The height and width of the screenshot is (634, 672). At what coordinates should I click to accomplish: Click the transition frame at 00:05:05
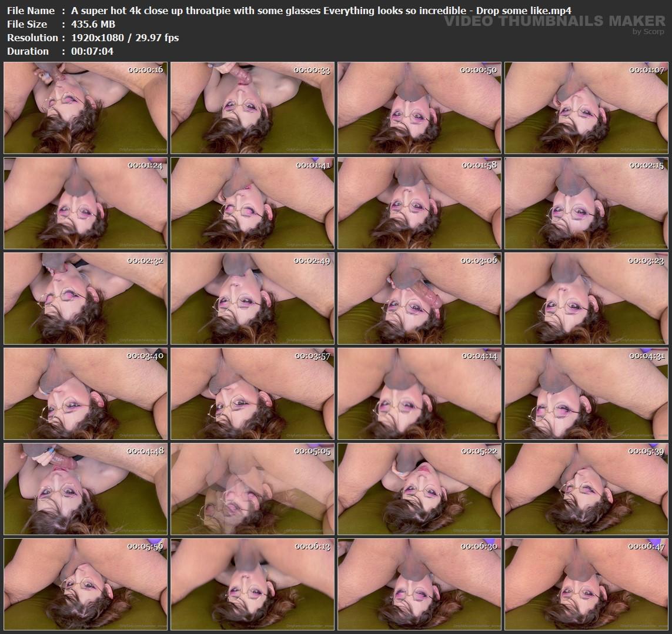[x=252, y=489]
